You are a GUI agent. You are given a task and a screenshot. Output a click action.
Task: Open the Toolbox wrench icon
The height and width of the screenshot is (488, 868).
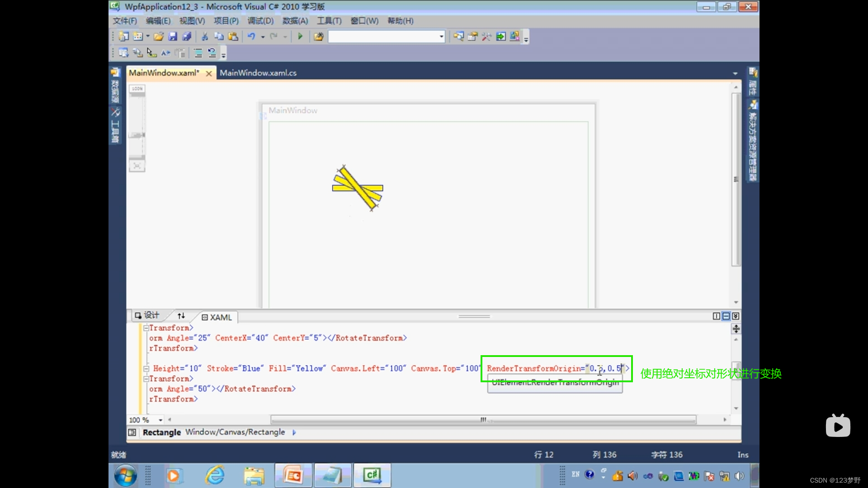[486, 37]
